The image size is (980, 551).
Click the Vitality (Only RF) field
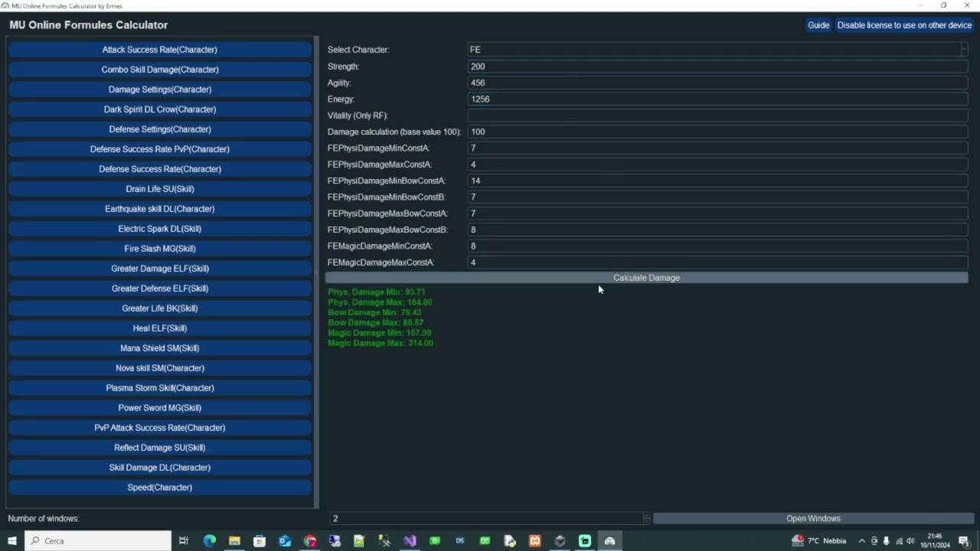(x=717, y=116)
